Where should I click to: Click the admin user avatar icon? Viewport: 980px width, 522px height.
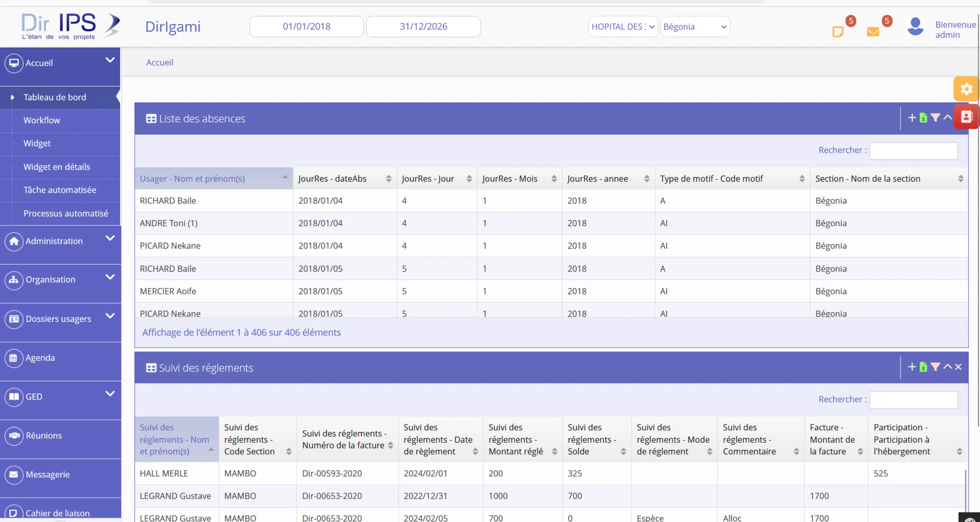coord(915,27)
